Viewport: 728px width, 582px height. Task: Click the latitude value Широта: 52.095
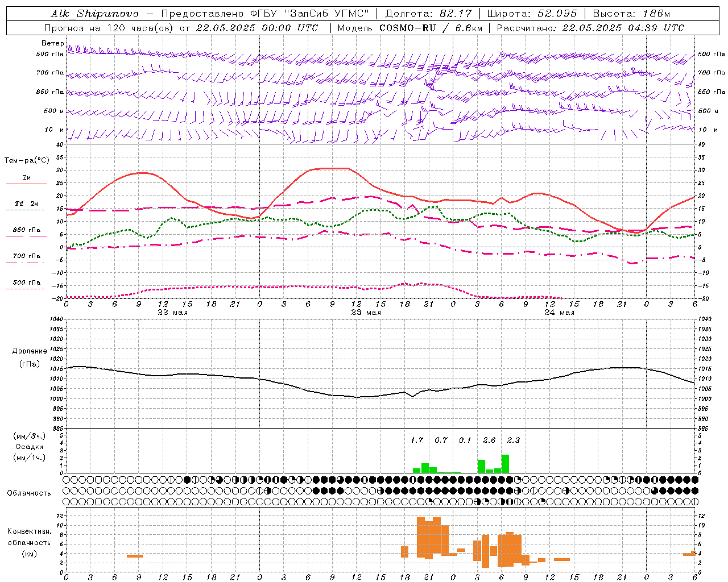[x=533, y=14]
